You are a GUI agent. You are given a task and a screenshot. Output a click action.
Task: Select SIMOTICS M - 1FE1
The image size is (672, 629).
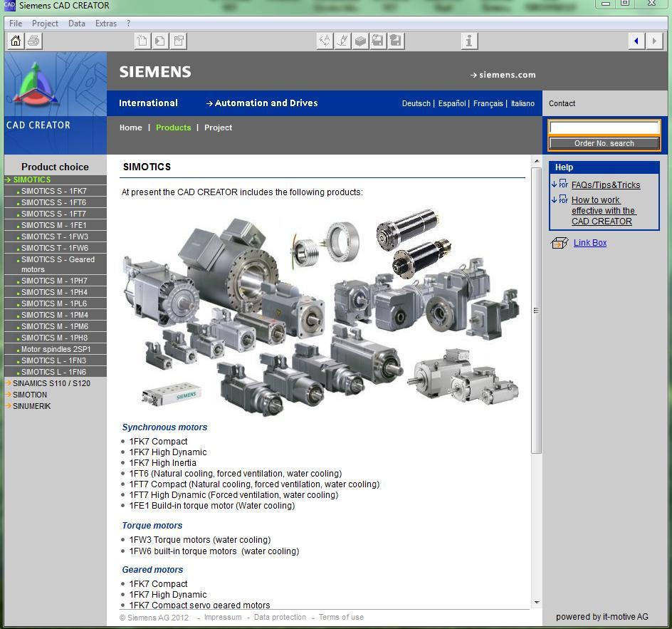56,225
